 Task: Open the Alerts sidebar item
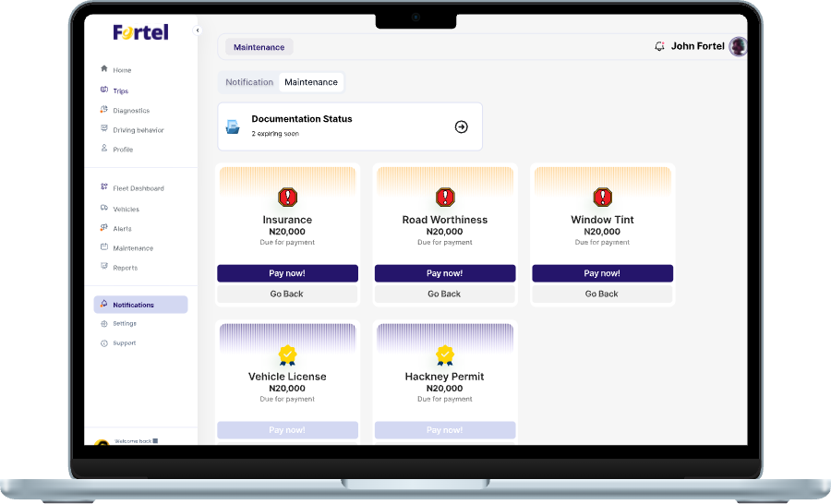[x=116, y=228]
